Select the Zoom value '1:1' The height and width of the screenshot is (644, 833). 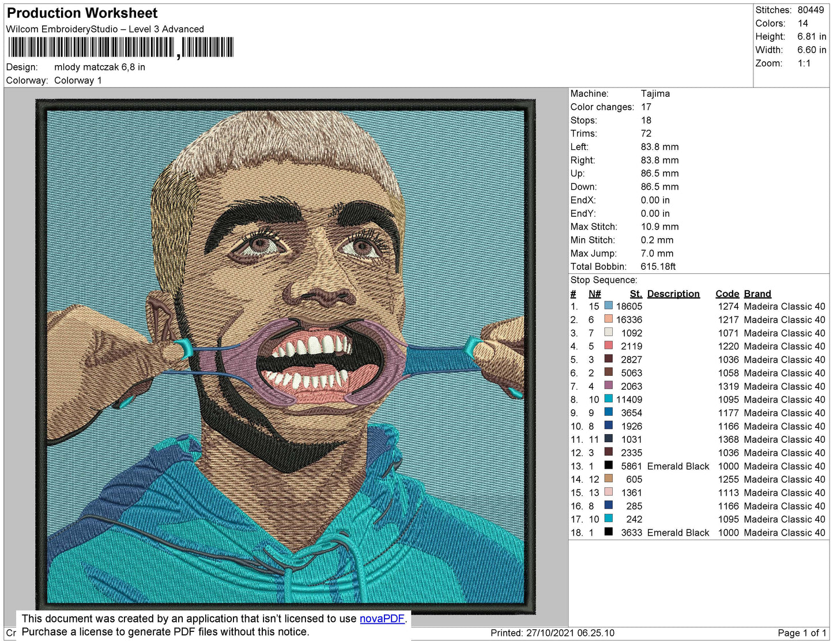pyautogui.click(x=804, y=63)
